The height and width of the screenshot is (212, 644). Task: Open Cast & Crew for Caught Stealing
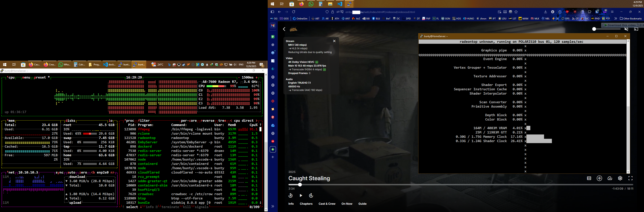coord(327,204)
